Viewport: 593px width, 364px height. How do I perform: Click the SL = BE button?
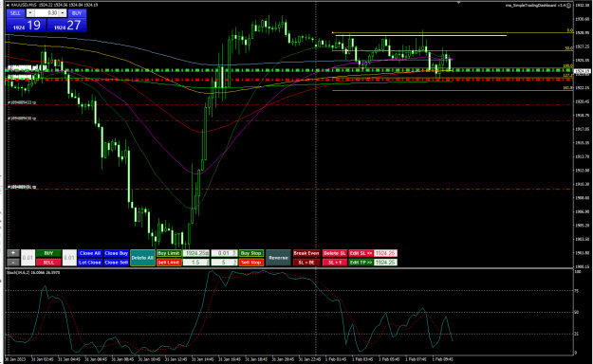(x=306, y=263)
